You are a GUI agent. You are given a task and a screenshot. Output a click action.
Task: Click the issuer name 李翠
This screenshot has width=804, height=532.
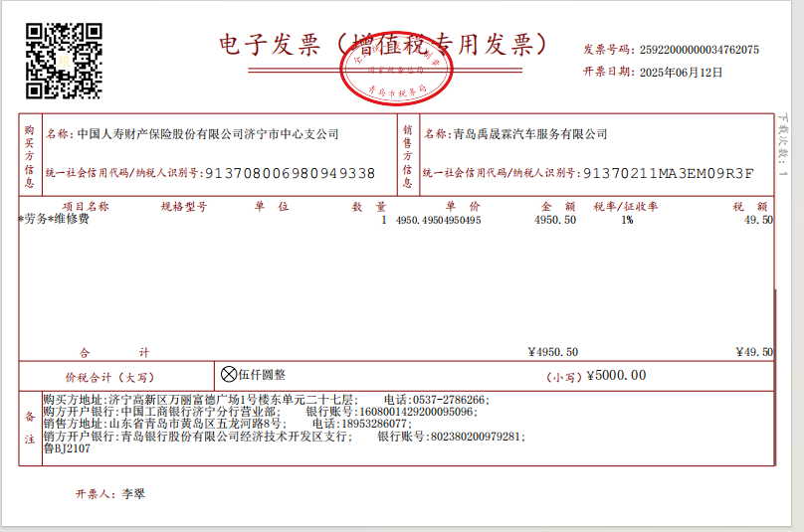pos(133,493)
